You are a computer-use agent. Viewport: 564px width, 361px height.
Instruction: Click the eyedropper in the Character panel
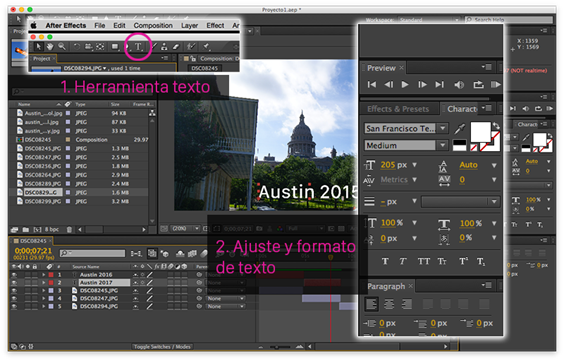[459, 128]
